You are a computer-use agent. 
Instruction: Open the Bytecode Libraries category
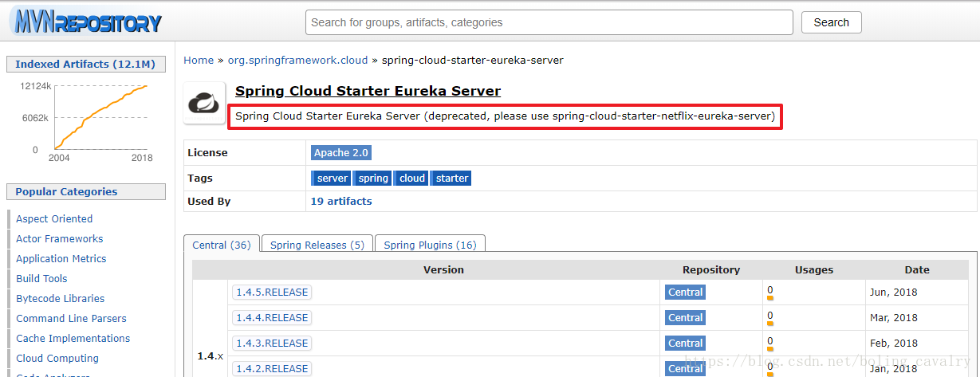(60, 298)
